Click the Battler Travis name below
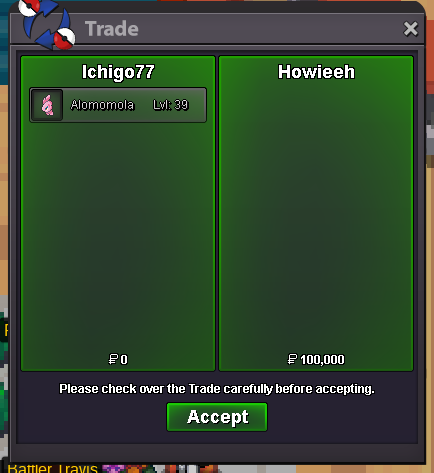The width and height of the screenshot is (434, 473). coord(52,468)
